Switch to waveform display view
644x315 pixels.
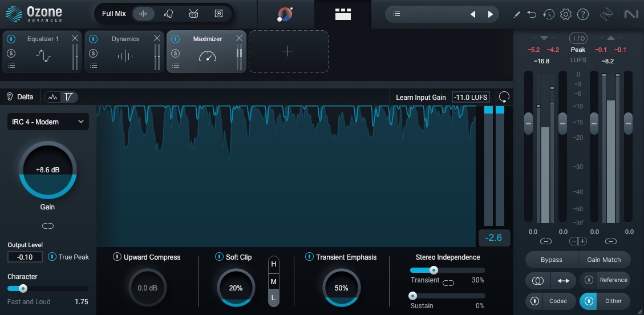click(52, 97)
